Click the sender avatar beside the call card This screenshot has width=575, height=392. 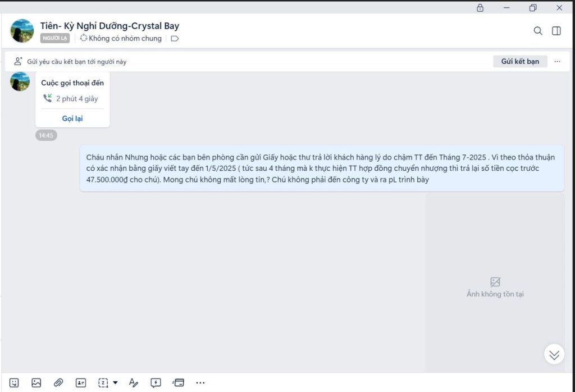[20, 81]
